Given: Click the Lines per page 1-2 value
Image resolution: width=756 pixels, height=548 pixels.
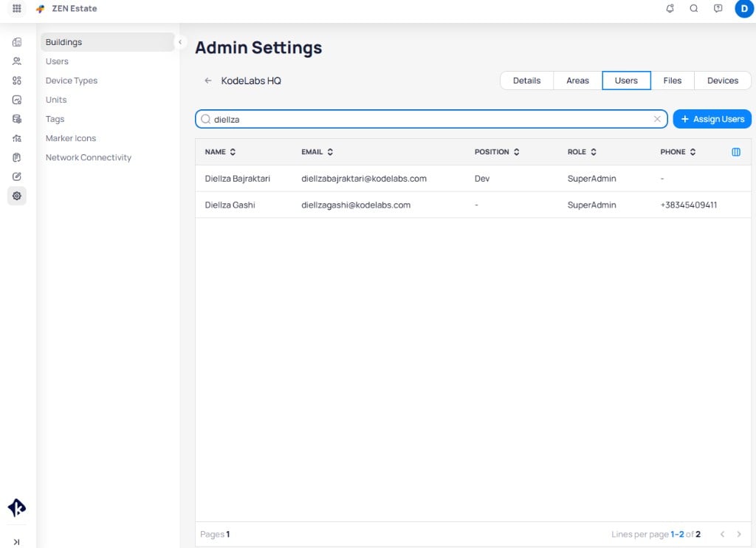Looking at the screenshot, I should pos(677,534).
